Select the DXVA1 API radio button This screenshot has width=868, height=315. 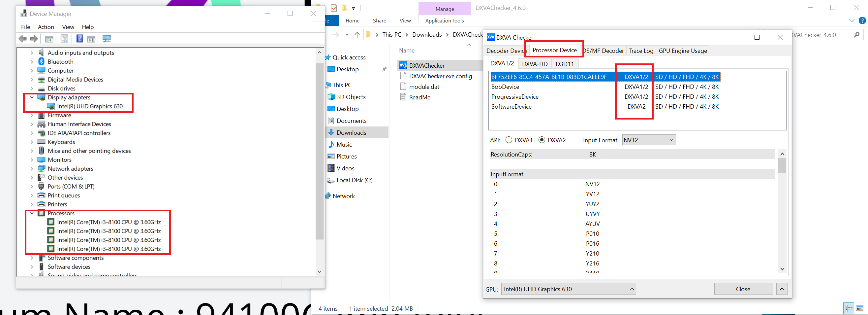509,140
